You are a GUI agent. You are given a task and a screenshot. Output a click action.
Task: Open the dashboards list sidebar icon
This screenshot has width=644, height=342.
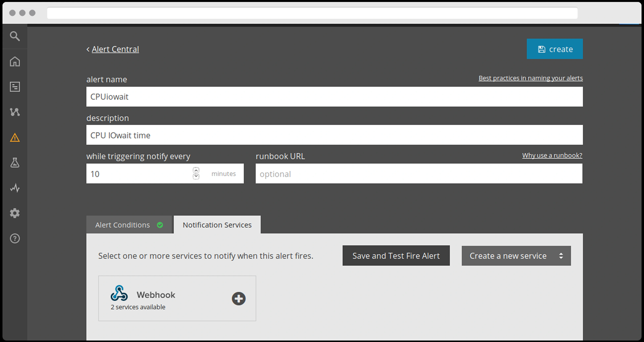(x=15, y=87)
